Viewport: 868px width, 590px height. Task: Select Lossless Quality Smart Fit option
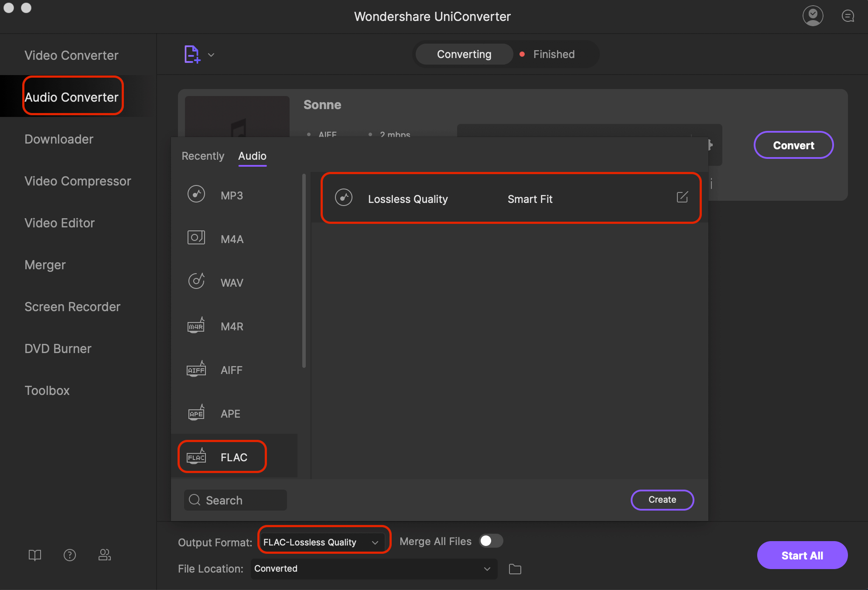point(510,198)
